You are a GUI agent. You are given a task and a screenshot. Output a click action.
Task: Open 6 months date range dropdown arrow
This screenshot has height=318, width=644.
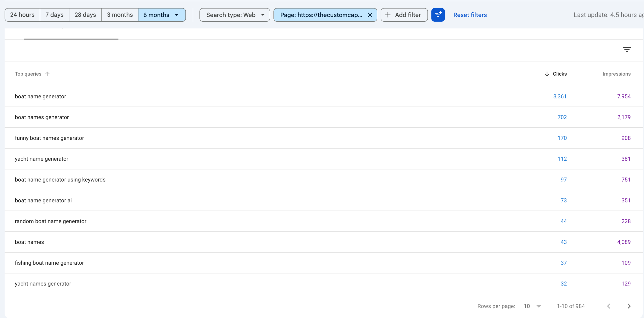(x=177, y=15)
